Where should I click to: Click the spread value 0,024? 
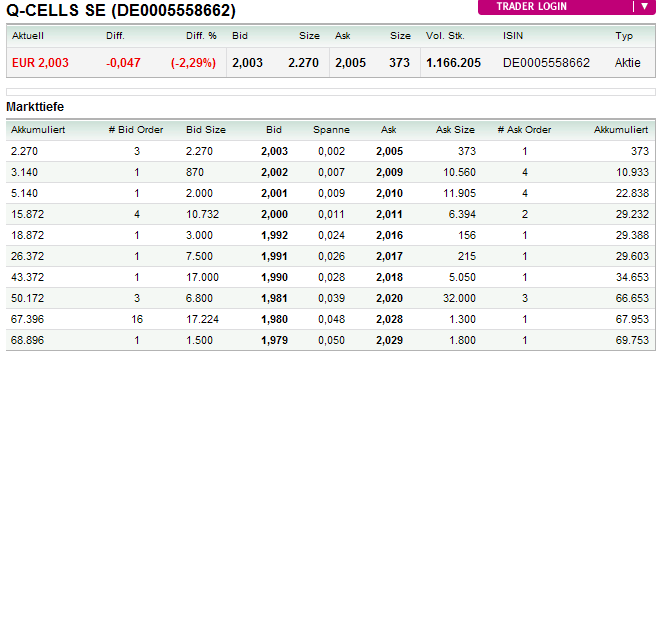tap(331, 235)
